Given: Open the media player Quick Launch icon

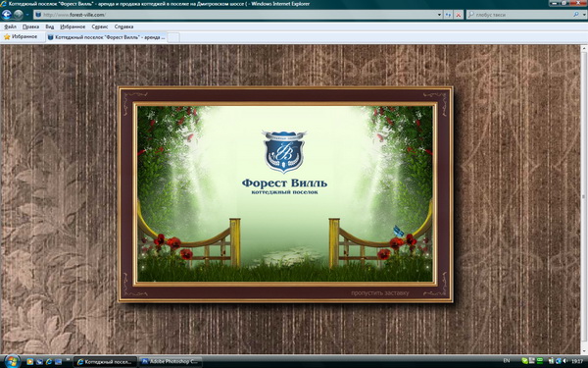Looking at the screenshot, I should click(30, 361).
